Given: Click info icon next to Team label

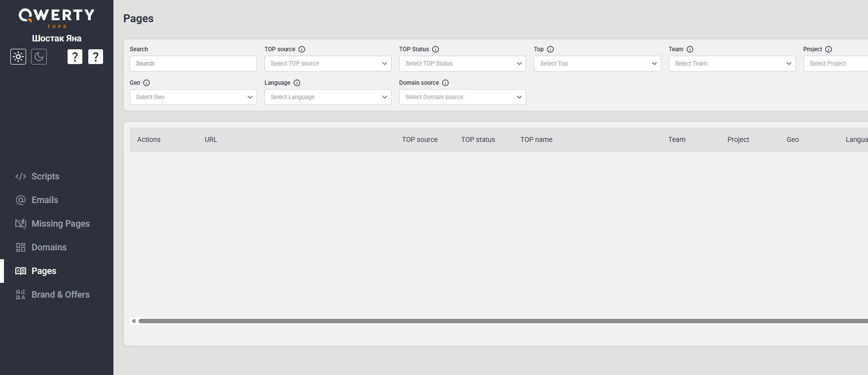Looking at the screenshot, I should click(x=690, y=49).
